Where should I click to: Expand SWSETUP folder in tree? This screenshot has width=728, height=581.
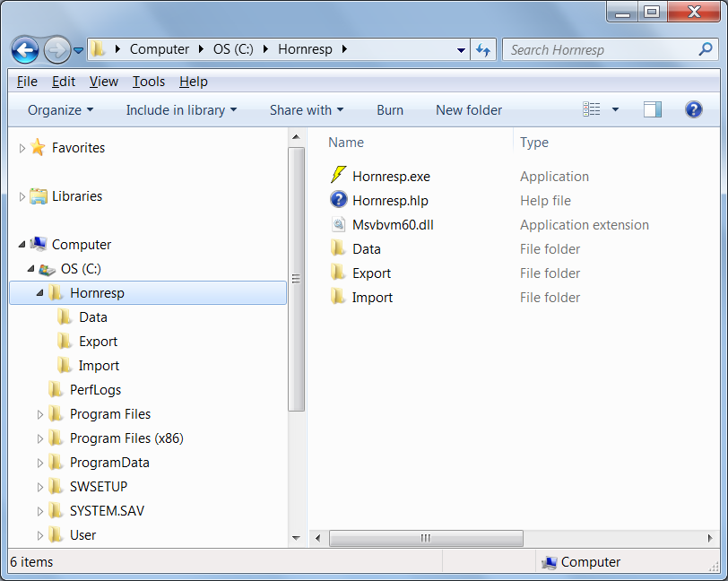[x=40, y=487]
